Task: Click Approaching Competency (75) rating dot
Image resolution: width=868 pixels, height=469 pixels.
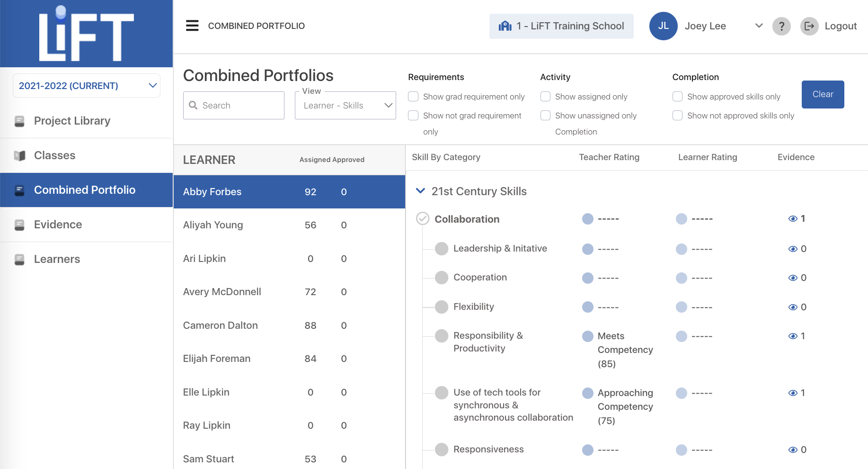Action: click(587, 393)
